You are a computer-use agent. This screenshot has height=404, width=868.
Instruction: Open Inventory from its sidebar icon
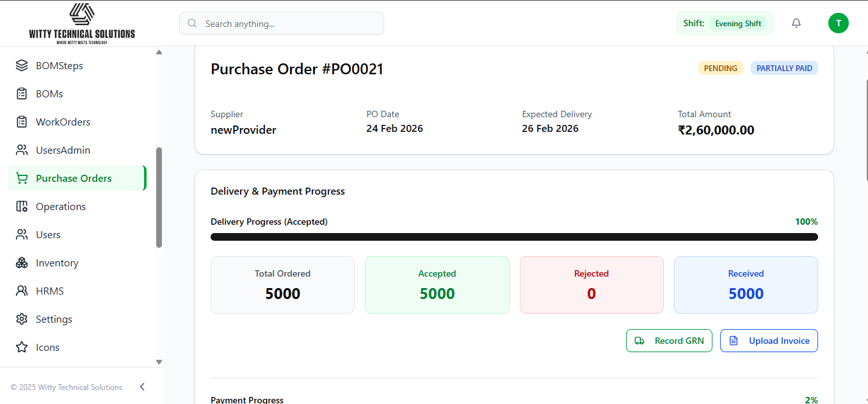pos(22,263)
